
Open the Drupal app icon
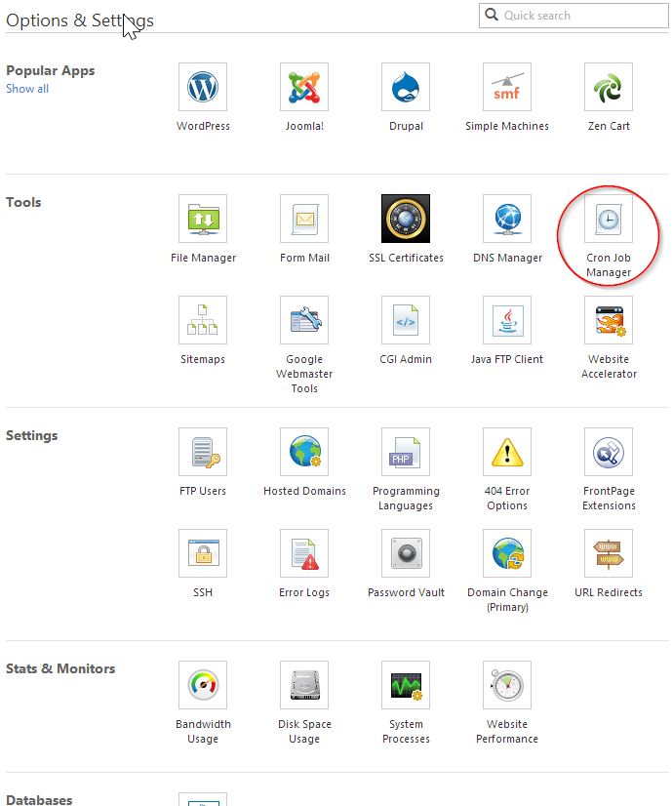coord(406,88)
